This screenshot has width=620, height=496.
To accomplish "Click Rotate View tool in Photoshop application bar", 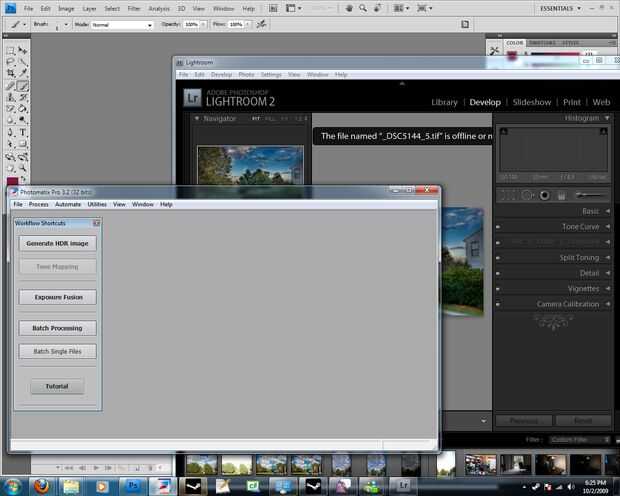I will point(378,8).
